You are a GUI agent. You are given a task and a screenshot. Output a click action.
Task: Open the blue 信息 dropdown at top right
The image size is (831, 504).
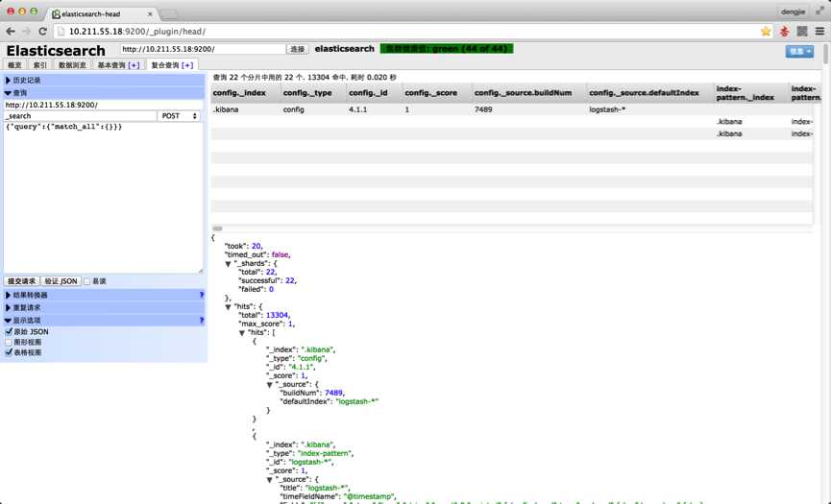[x=799, y=51]
